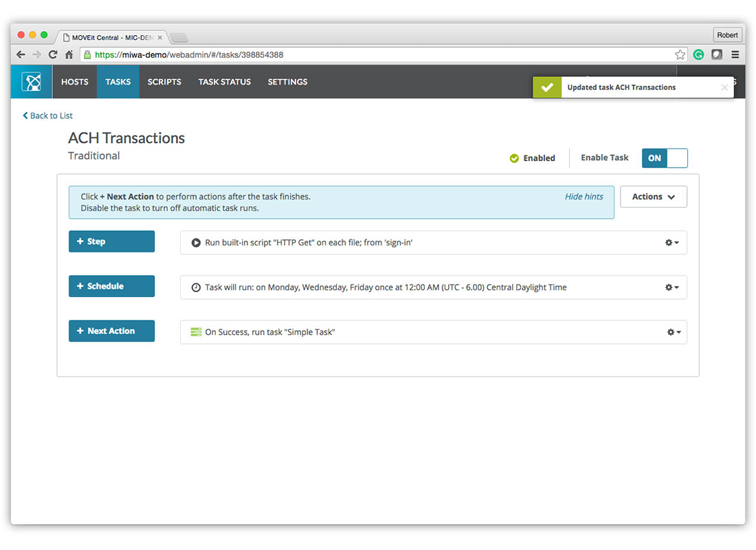Open the Actions dropdown
The width and height of the screenshot is (756, 550).
coord(653,197)
